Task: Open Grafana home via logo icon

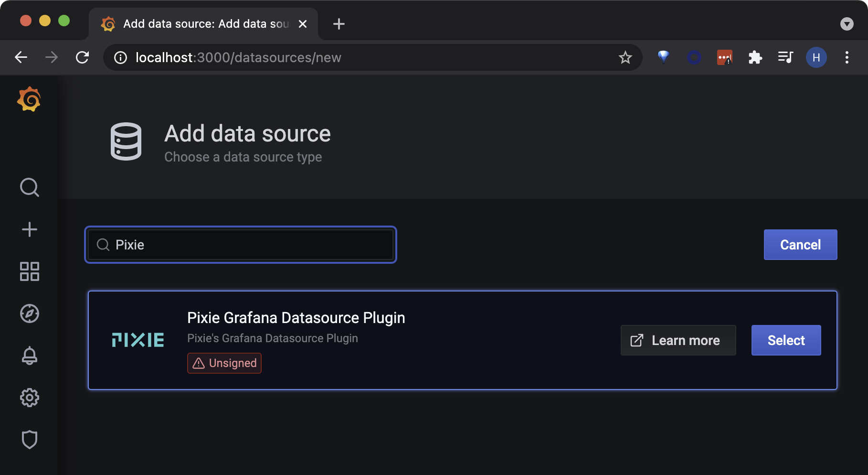Action: coord(29,99)
